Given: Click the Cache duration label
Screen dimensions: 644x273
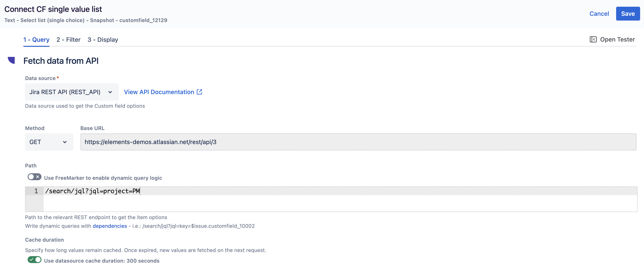Looking at the screenshot, I should (44, 240).
